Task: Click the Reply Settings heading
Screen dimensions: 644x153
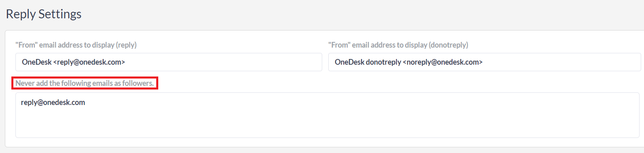Action: coord(43,14)
